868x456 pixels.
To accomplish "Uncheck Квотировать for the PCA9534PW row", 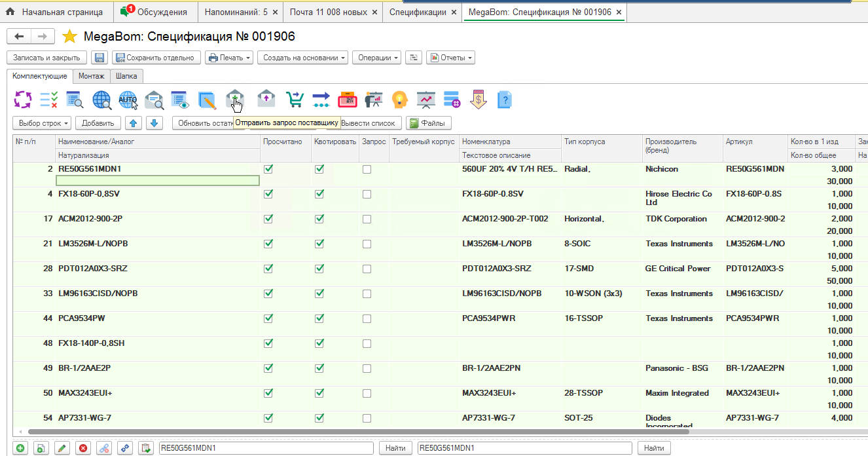I will coord(319,318).
